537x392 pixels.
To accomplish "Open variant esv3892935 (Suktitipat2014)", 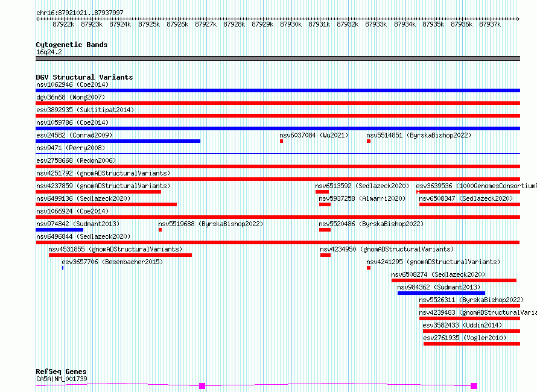I will pyautogui.click(x=85, y=110).
